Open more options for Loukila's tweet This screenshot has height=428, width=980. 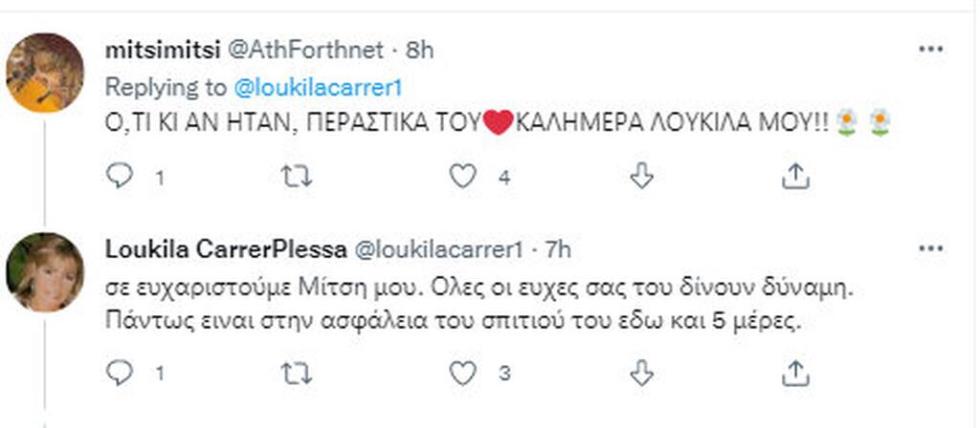931,249
